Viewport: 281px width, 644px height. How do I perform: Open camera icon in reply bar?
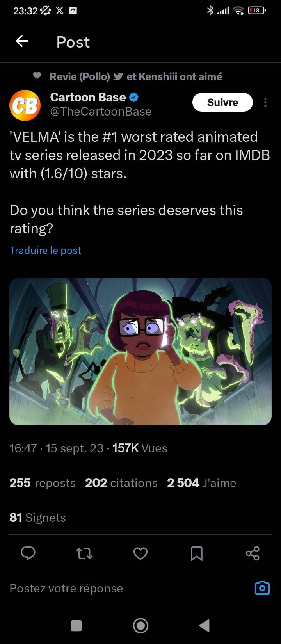click(x=262, y=588)
